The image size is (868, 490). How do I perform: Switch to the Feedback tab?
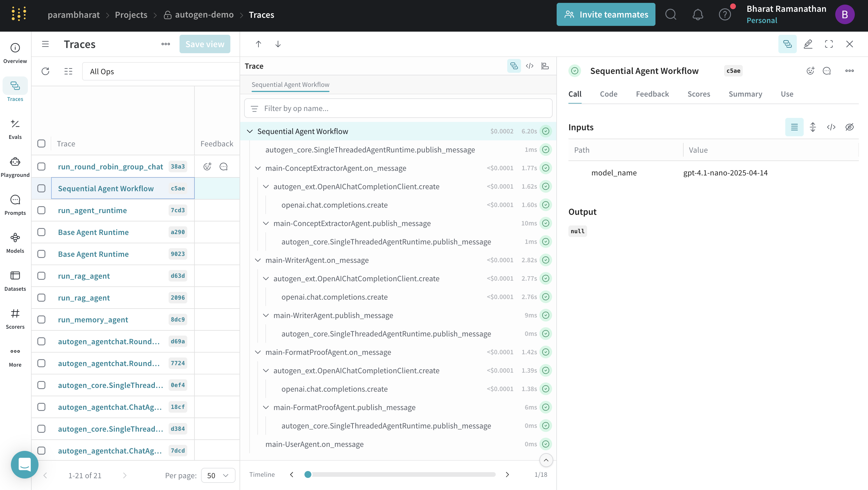pos(652,94)
